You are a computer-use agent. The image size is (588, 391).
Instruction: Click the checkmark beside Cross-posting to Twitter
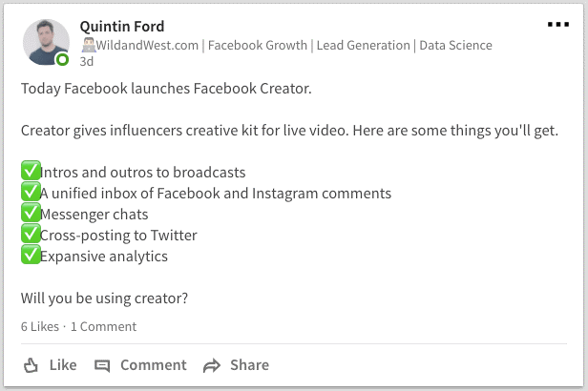point(31,234)
